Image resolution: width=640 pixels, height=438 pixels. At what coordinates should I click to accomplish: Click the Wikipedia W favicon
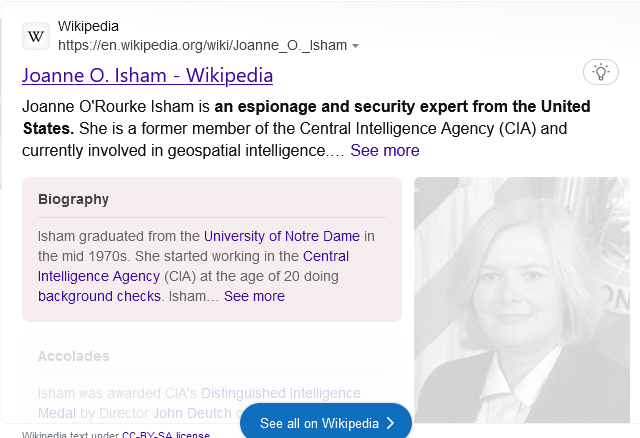36,36
